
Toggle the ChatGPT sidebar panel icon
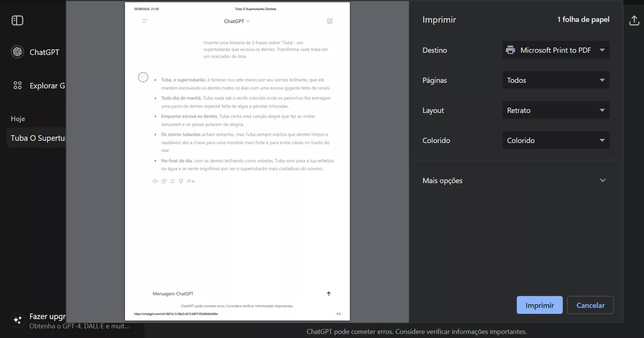17,20
